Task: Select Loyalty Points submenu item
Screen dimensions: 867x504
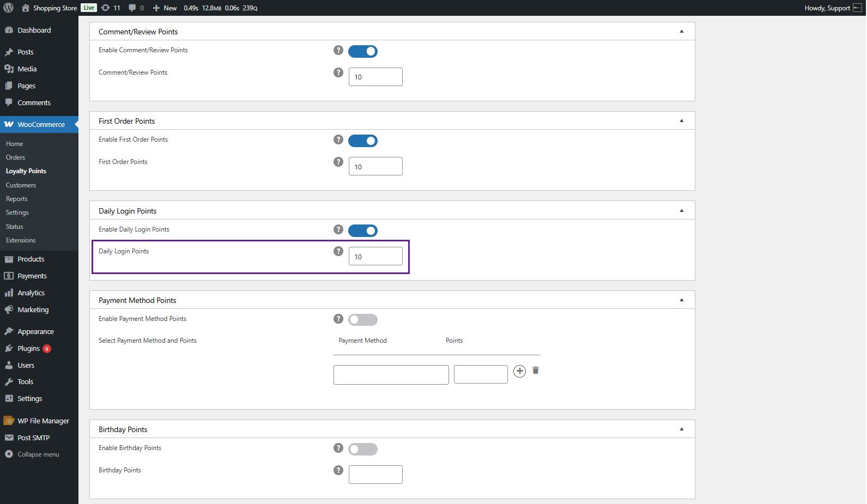Action: (26, 171)
